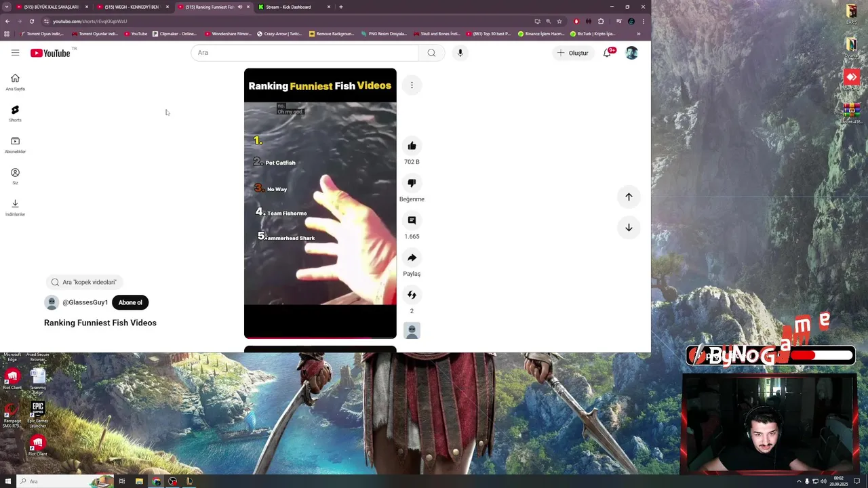Open the YouTube account avatar menu
The image size is (868, 488).
[631, 53]
